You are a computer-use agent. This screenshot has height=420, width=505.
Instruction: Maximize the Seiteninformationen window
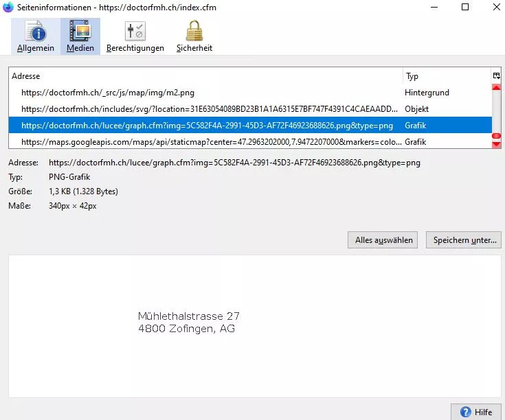coord(465,7)
